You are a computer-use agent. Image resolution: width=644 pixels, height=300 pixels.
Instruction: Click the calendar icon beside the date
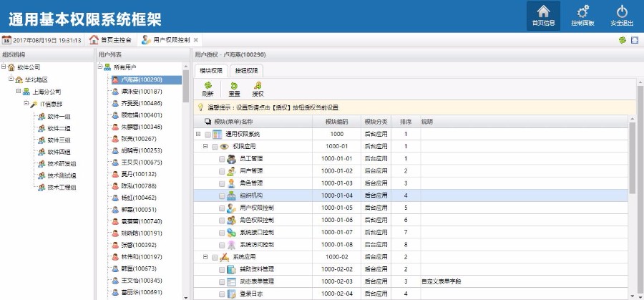(6, 40)
